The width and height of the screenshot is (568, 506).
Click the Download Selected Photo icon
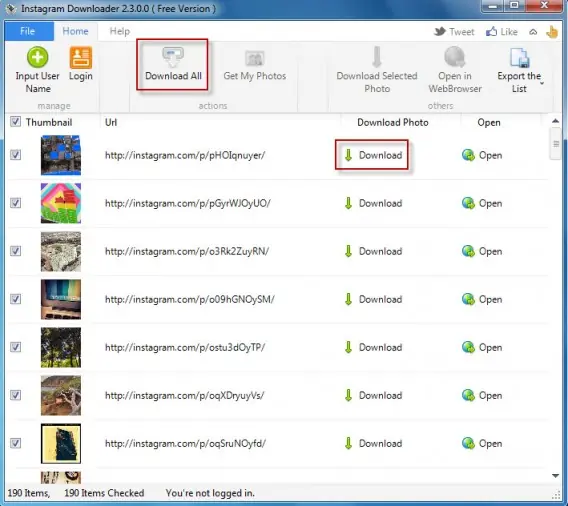[377, 57]
